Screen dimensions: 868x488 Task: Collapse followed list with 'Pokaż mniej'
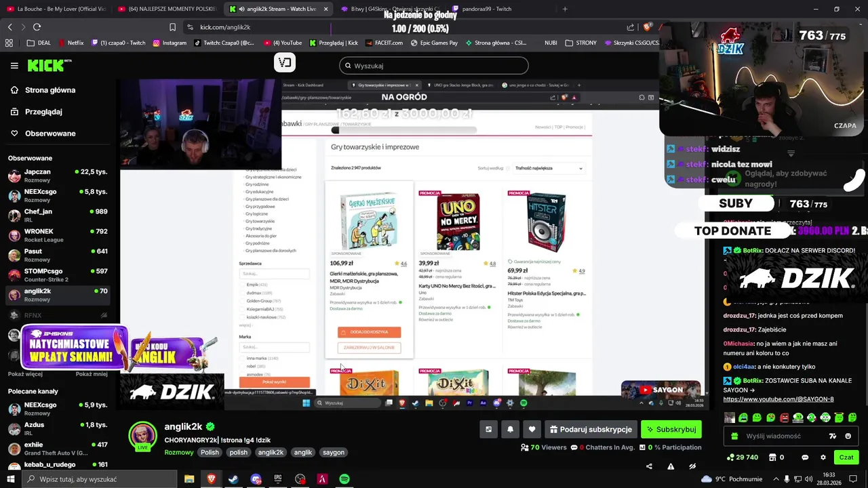(x=92, y=374)
